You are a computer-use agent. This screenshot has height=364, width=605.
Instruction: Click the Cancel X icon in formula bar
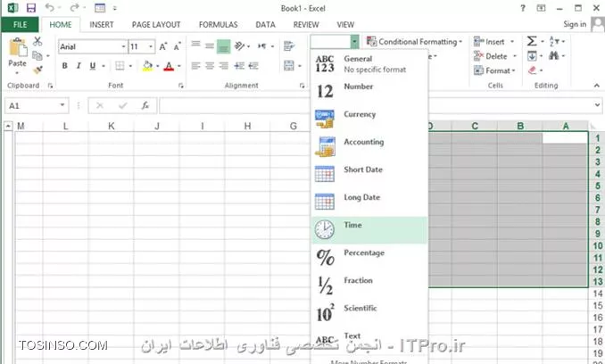click(x=100, y=105)
